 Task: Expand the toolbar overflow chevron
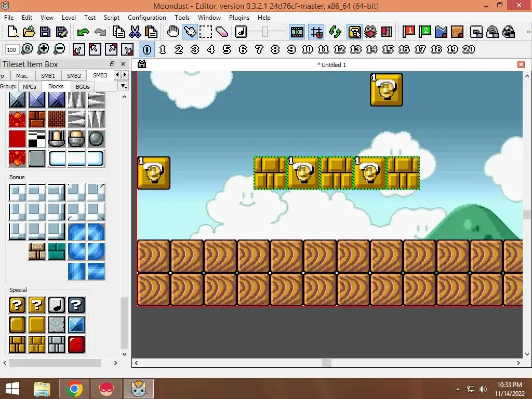point(528,32)
